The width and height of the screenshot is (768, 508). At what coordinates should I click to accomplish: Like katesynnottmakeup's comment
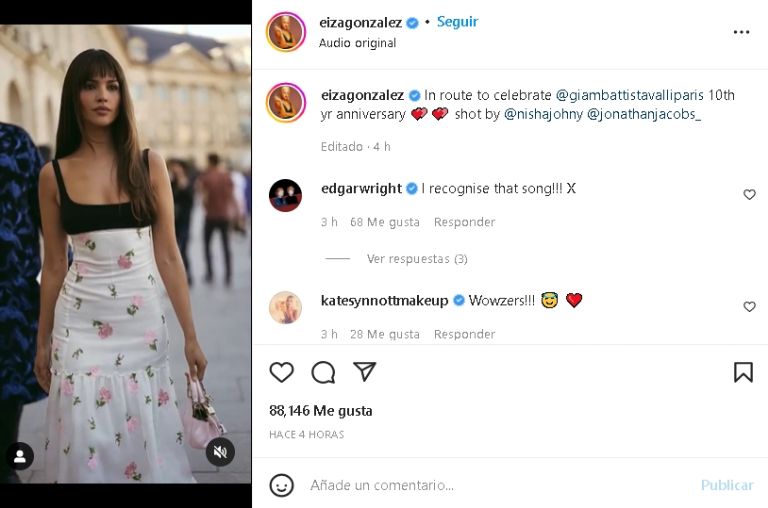[x=749, y=307]
